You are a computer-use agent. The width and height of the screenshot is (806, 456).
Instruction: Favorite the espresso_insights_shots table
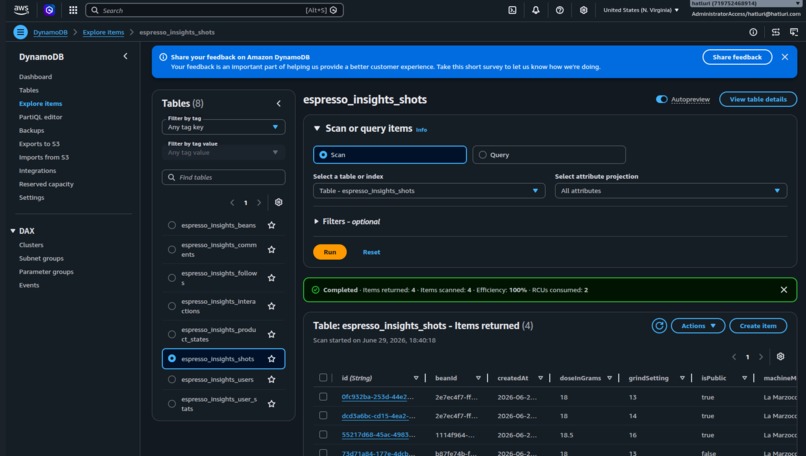[271, 359]
